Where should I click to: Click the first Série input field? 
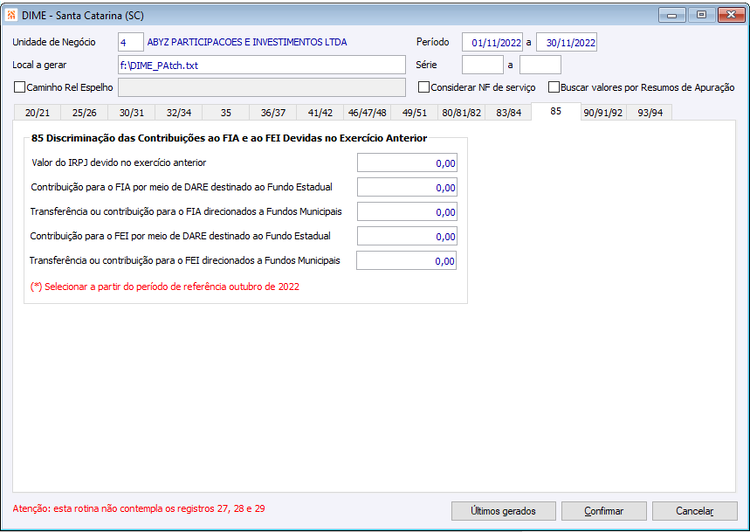coord(483,65)
